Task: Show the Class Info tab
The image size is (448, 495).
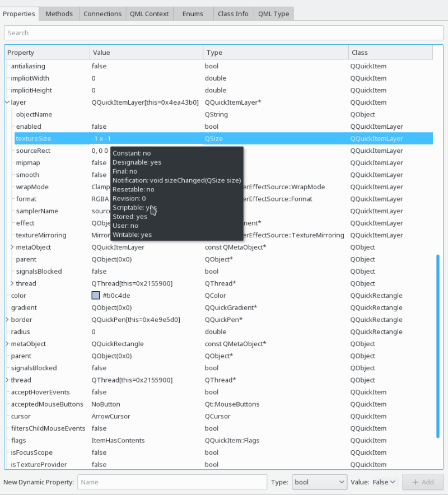Action: (x=233, y=14)
